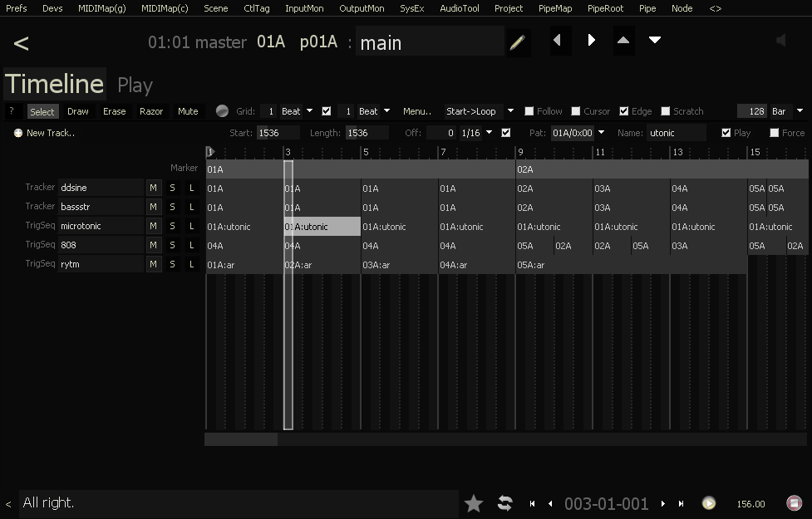Click the speaker icon at top right
The image size is (812, 519).
[x=780, y=41]
